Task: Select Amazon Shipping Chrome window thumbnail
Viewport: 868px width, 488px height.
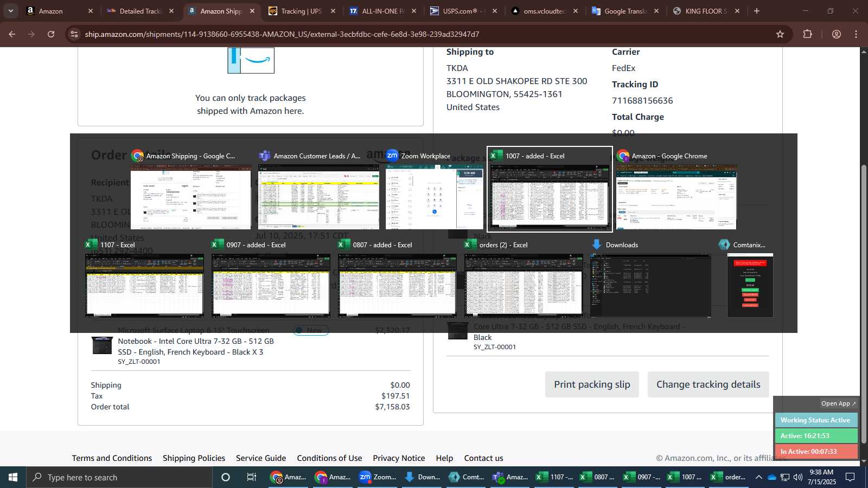Action: (x=190, y=190)
